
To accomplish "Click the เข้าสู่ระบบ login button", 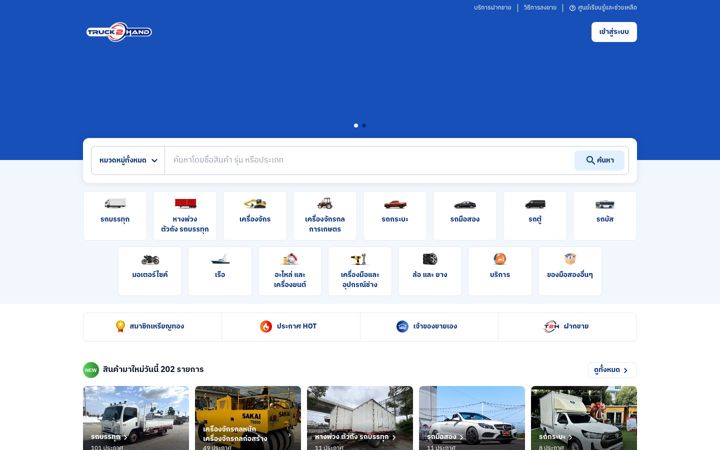I will coord(614,32).
